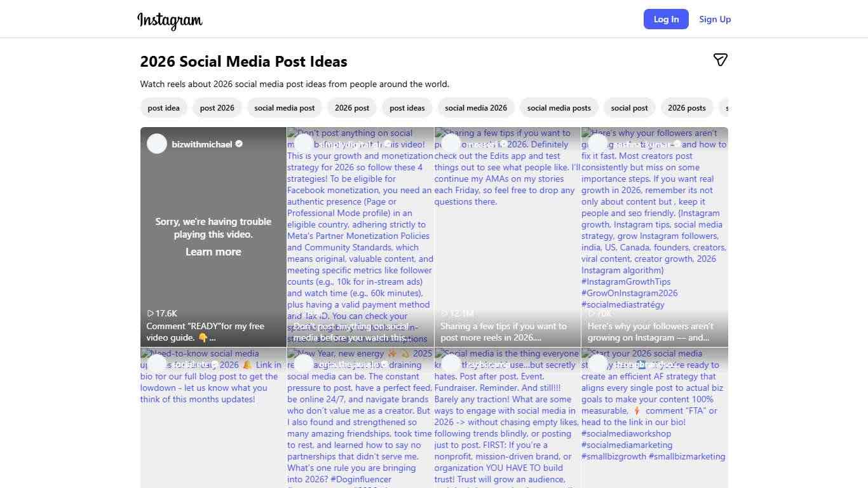The height and width of the screenshot is (488, 868).
Task: Click the verified badge next to bizwithmichael
Action: click(x=238, y=144)
